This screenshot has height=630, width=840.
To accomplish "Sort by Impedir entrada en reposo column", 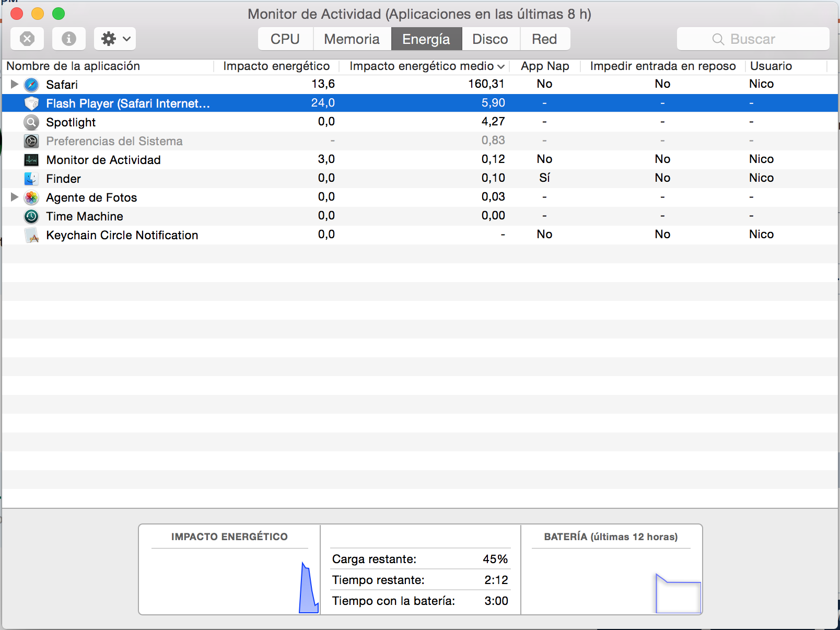I will (663, 66).
